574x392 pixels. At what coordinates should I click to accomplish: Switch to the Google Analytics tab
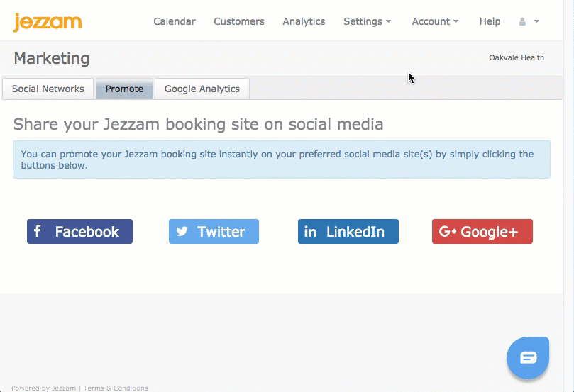pos(202,89)
